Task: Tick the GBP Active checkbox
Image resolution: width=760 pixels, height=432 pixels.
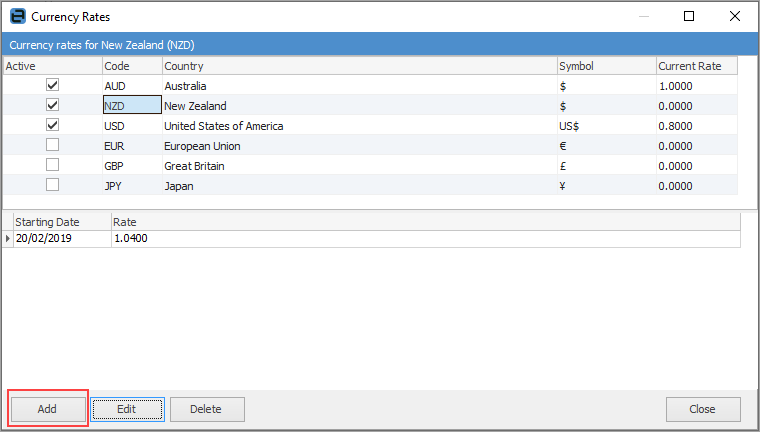Action: pos(52,165)
